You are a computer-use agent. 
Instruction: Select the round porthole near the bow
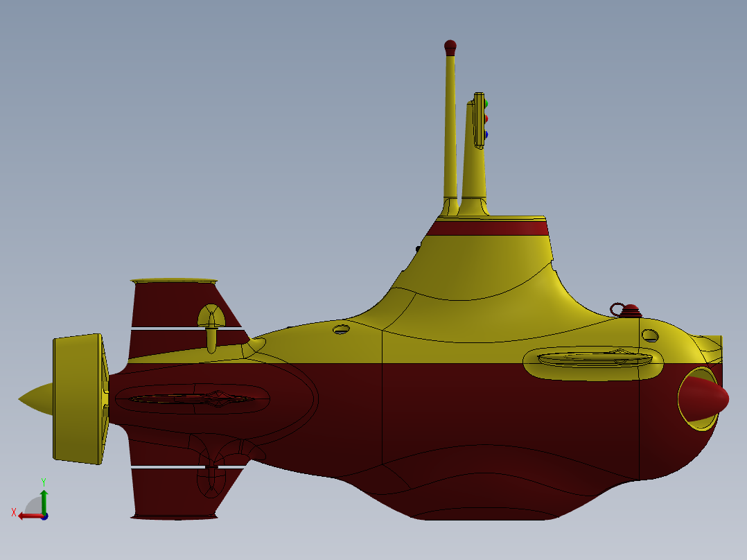[650, 335]
